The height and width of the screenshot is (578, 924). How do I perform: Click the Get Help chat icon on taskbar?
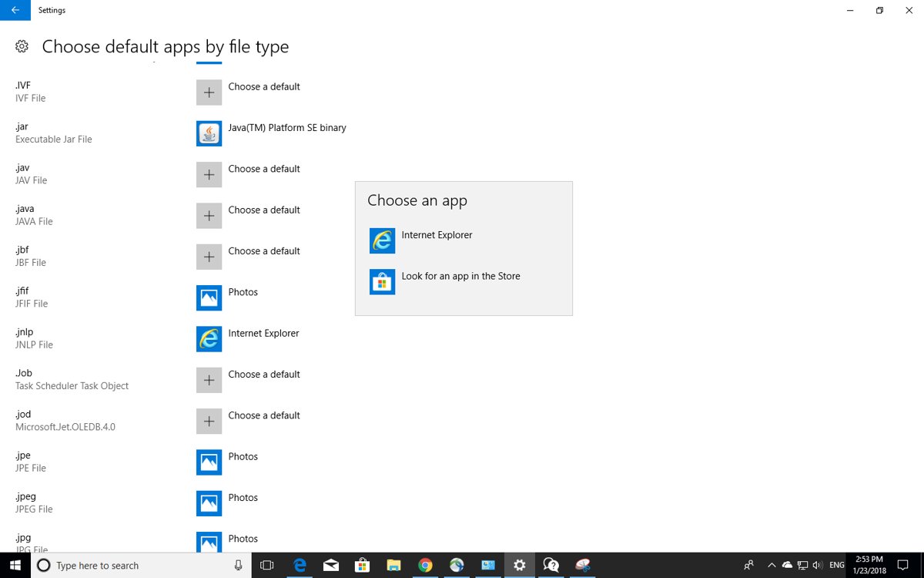point(551,566)
